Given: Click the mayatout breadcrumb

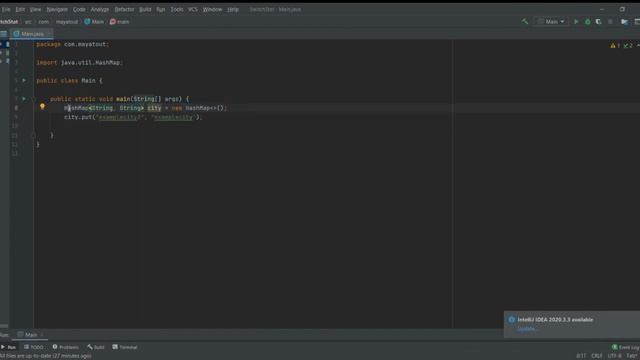Looking at the screenshot, I should click(x=67, y=22).
